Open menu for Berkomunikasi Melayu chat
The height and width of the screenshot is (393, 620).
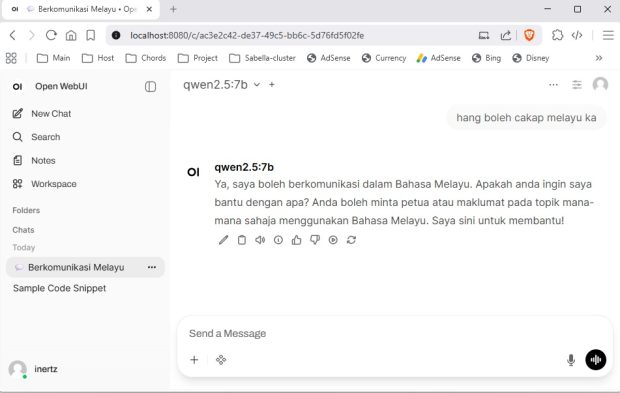[152, 268]
